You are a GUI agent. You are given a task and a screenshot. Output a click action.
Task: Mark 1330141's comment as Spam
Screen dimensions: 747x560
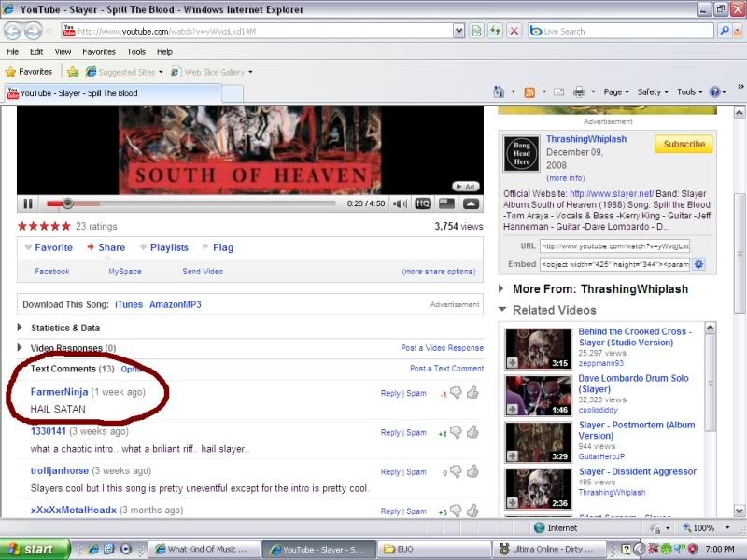(416, 433)
